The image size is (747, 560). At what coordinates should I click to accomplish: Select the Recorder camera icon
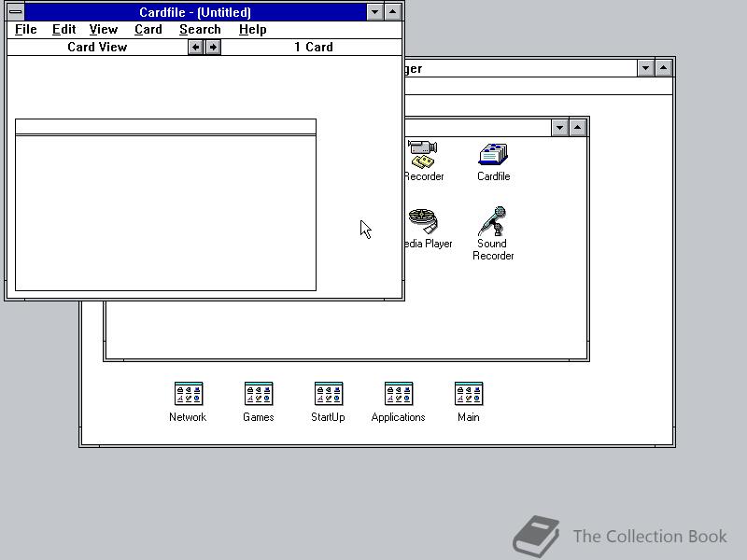423,154
